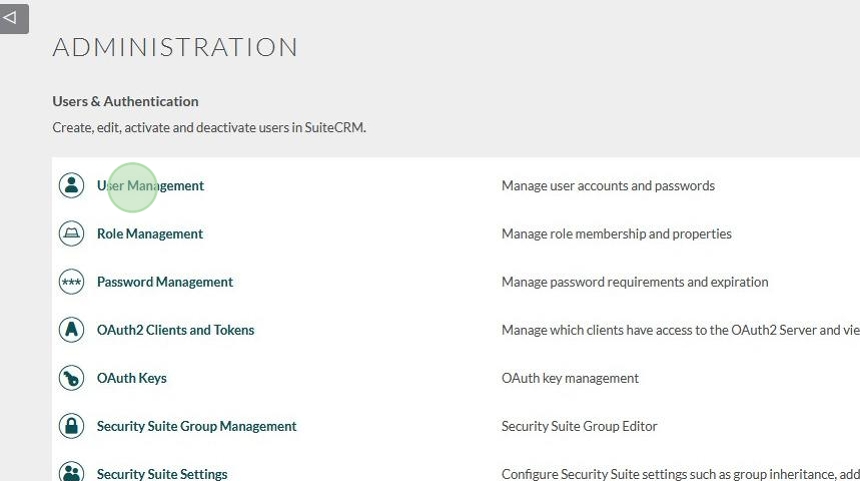
Task: Click the OAuth2 Clients and Tokens icon
Action: [71, 330]
